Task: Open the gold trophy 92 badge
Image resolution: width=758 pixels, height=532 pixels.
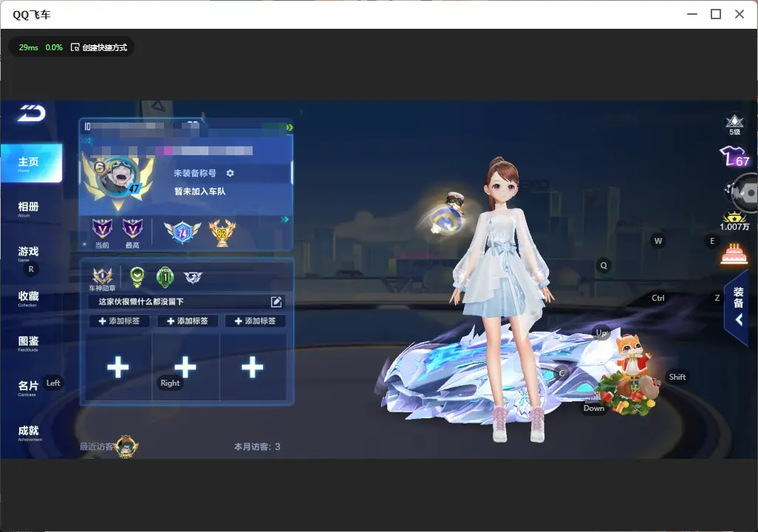Action: click(222, 233)
